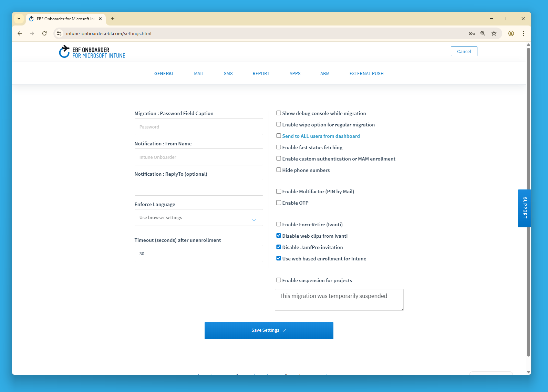This screenshot has width=548, height=392.
Task: Open a new browser tab
Action: pos(113,19)
